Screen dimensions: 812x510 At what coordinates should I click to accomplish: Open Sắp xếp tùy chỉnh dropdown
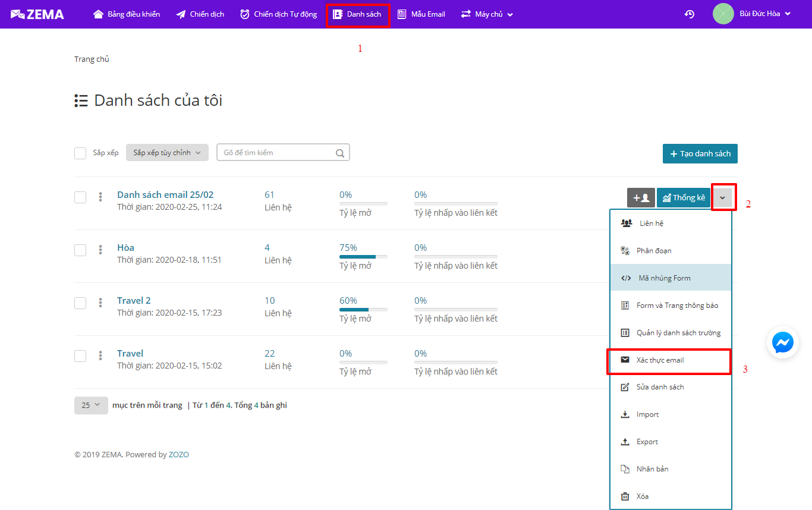(167, 153)
